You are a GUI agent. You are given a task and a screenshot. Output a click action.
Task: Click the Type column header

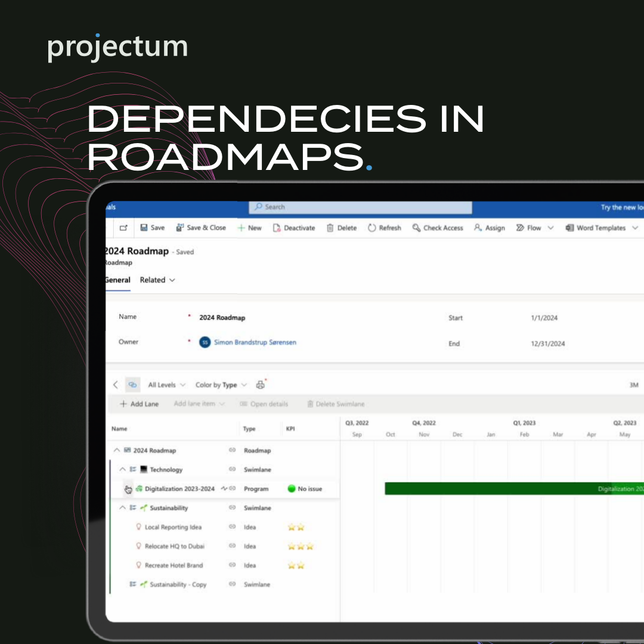tap(249, 428)
